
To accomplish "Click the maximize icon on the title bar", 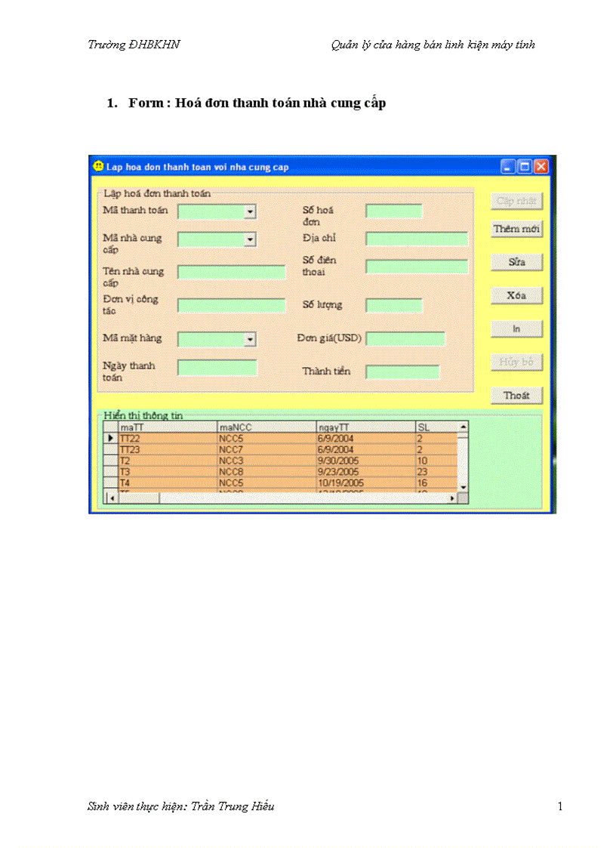I will (x=524, y=167).
